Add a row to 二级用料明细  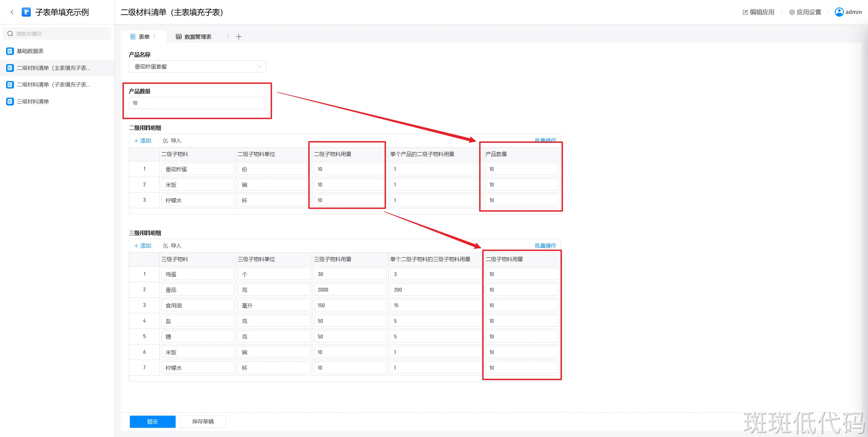click(x=142, y=141)
